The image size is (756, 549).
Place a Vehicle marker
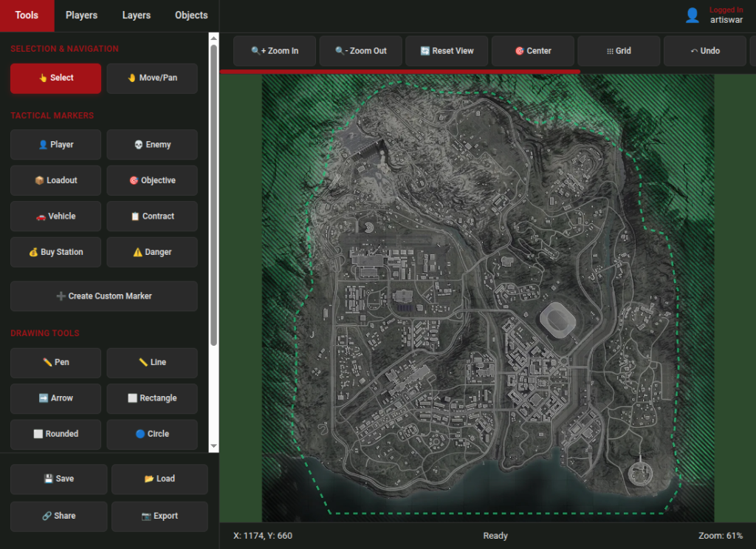click(56, 216)
